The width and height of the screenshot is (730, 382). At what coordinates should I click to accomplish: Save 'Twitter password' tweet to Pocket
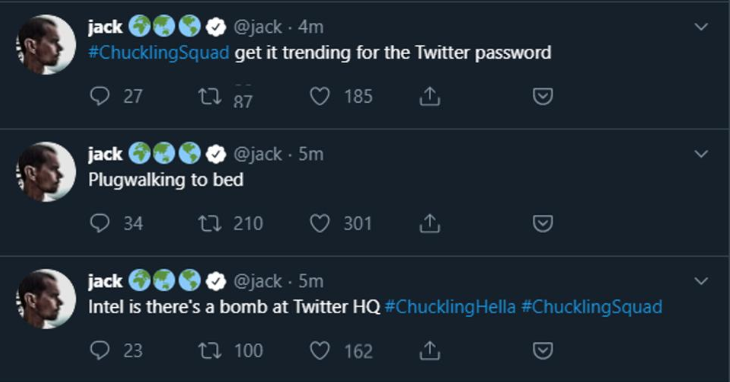coord(542,96)
